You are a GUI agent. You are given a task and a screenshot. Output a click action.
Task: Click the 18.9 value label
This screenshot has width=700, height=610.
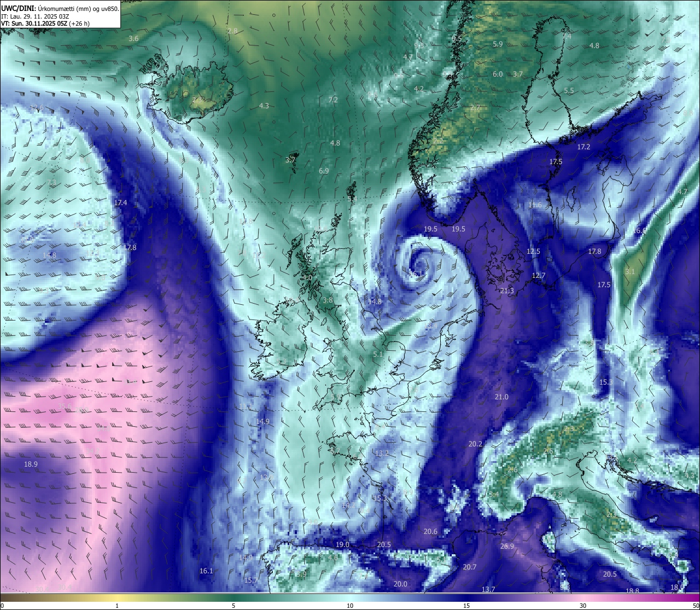click(x=31, y=464)
